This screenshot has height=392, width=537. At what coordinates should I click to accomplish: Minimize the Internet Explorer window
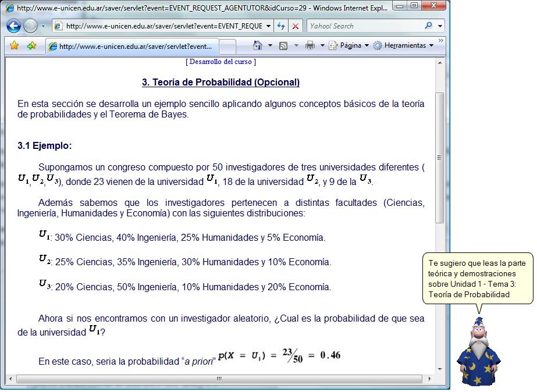pyautogui.click(x=400, y=6)
